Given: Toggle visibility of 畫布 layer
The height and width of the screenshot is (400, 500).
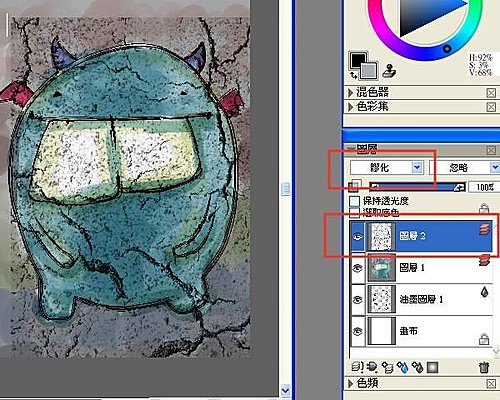Looking at the screenshot, I should coord(358,331).
